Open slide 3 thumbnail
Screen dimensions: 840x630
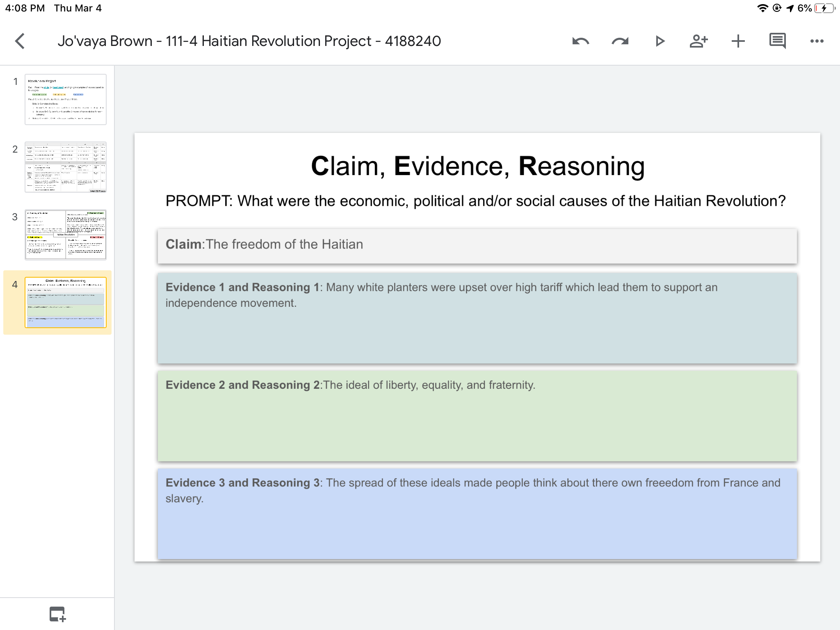[x=66, y=235]
